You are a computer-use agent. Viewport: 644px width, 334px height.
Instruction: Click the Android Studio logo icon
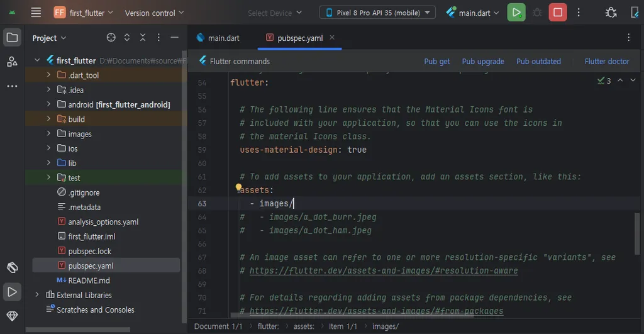(12, 13)
